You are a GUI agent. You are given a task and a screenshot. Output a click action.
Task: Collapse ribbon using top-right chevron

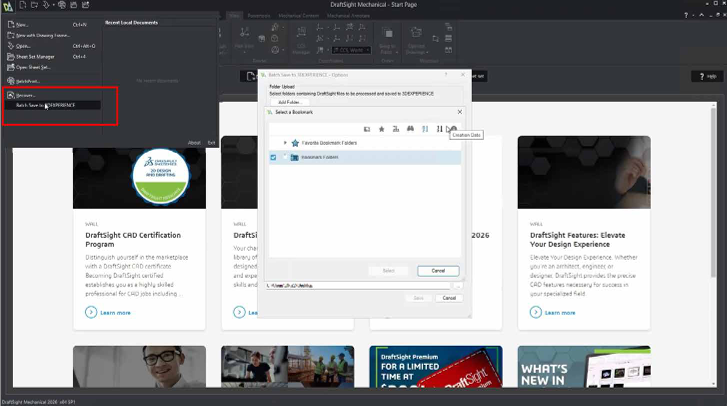[701, 15]
